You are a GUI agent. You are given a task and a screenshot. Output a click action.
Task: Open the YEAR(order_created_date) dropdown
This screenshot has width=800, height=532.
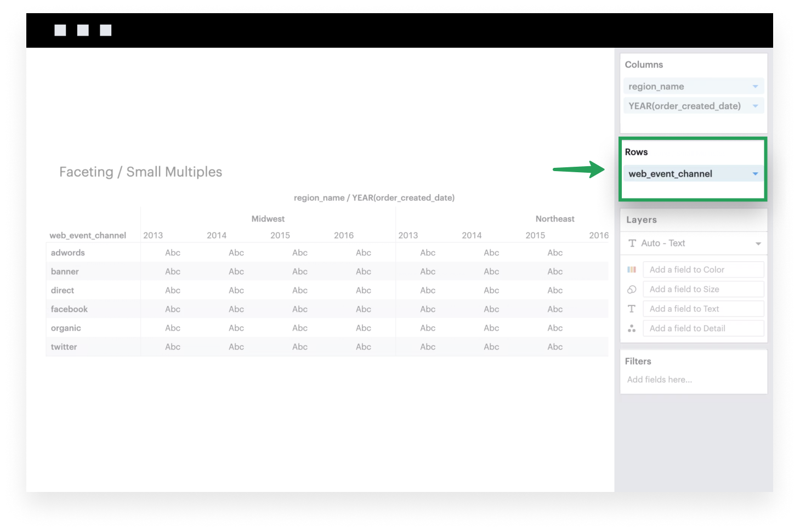pyautogui.click(x=756, y=105)
